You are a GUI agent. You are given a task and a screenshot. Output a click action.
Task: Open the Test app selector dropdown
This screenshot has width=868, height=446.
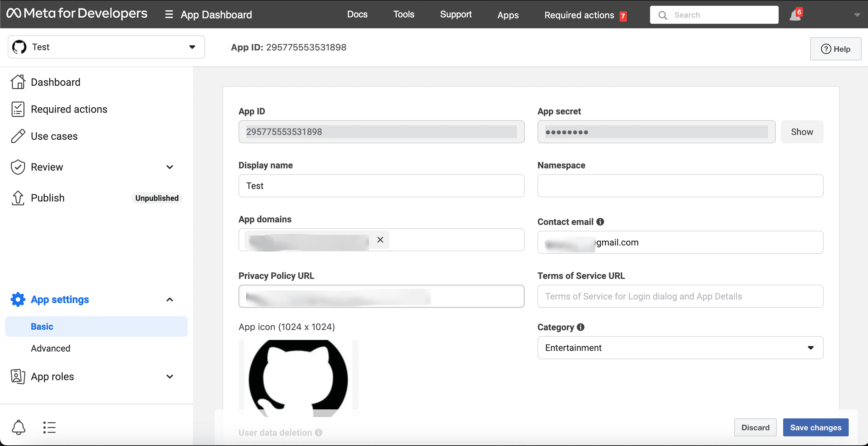pos(106,47)
